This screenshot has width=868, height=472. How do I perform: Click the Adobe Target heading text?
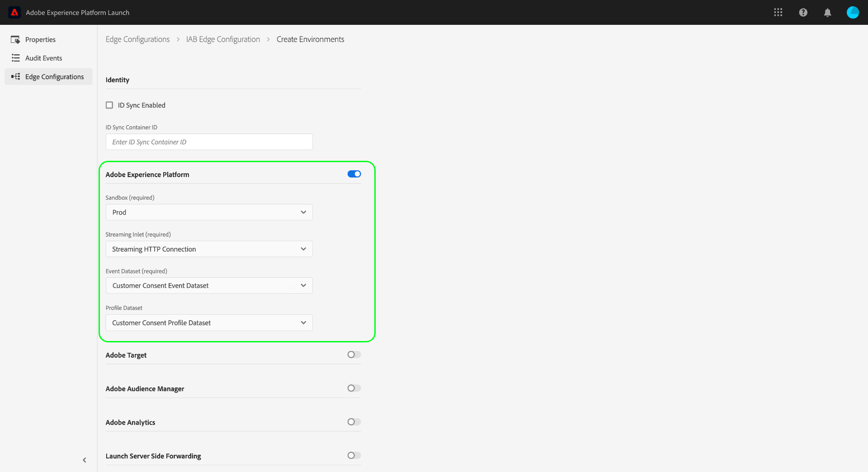pos(126,355)
